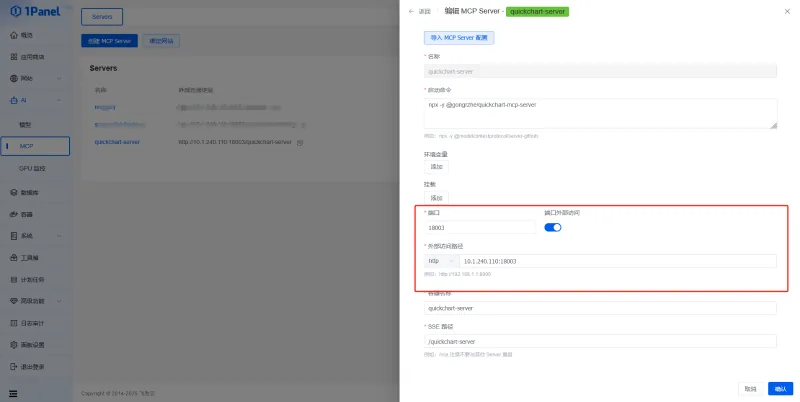
Task: Open the 应用商店 app store grid icon
Action: [x=14, y=57]
